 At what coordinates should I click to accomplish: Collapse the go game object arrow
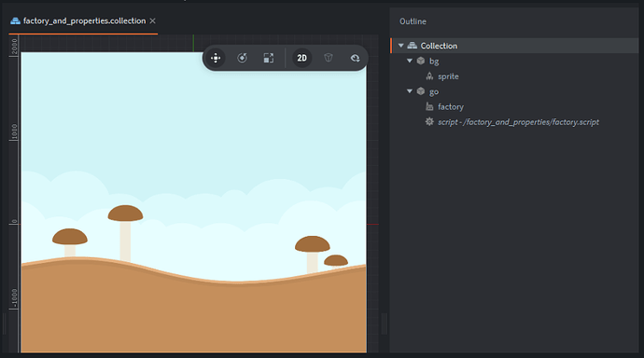pyautogui.click(x=410, y=91)
